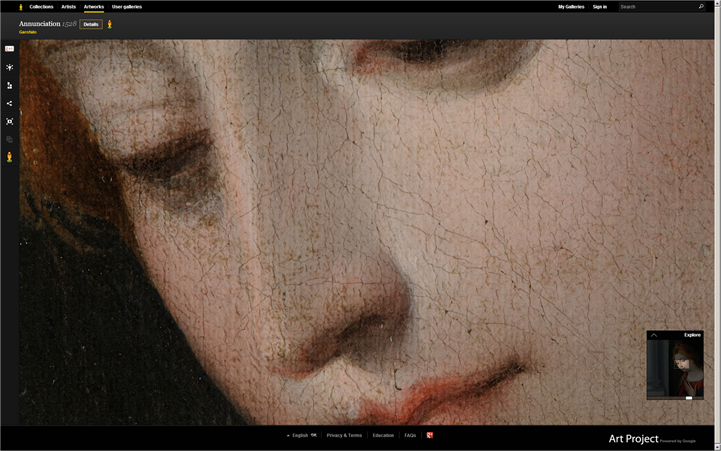Click the Sign in link

click(600, 7)
